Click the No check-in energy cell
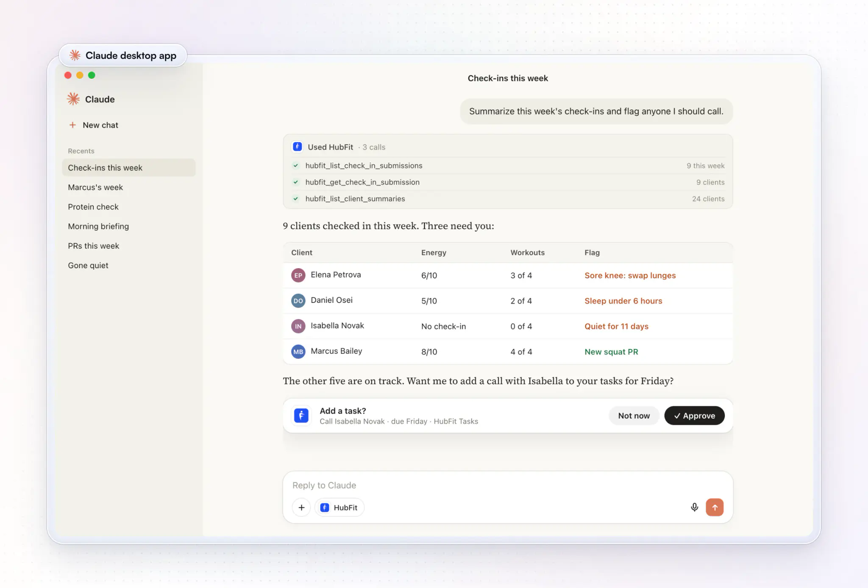Screen dimensions: 868x588 [x=443, y=326]
